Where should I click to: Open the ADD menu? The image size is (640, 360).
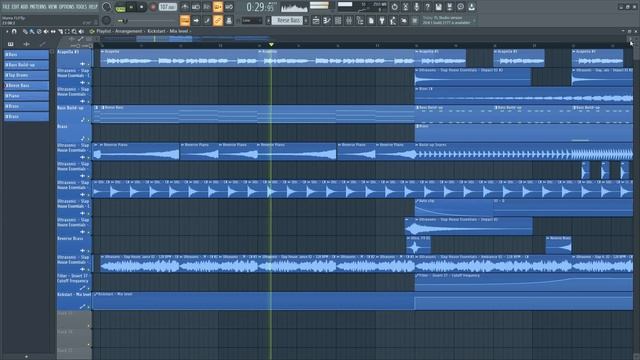(x=25, y=7)
